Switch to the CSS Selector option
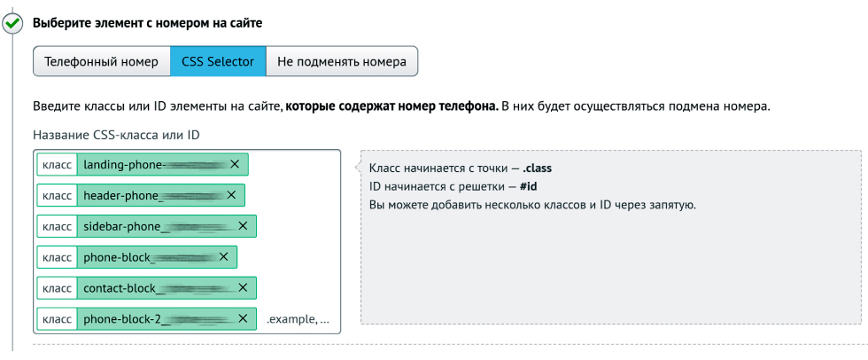The image size is (868, 360). [218, 61]
